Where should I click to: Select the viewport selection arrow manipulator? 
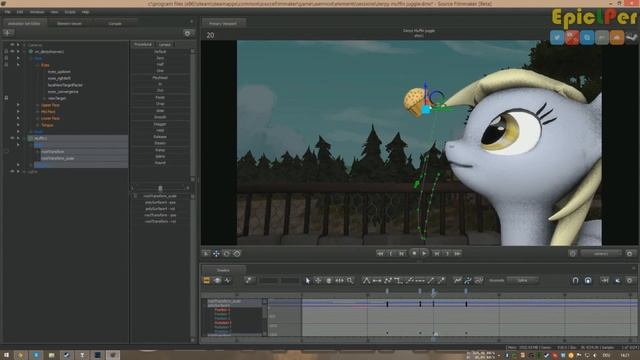click(206, 253)
